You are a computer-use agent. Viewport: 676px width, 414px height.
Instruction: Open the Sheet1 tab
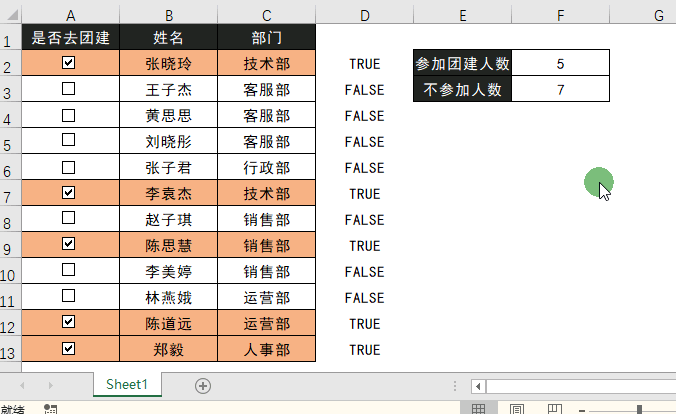tap(127, 384)
